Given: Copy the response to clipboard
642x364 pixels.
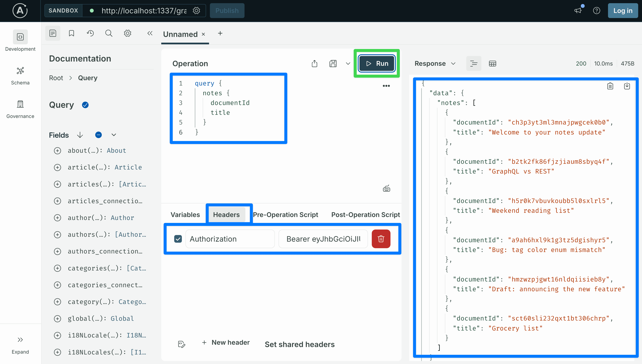Looking at the screenshot, I should click(610, 86).
